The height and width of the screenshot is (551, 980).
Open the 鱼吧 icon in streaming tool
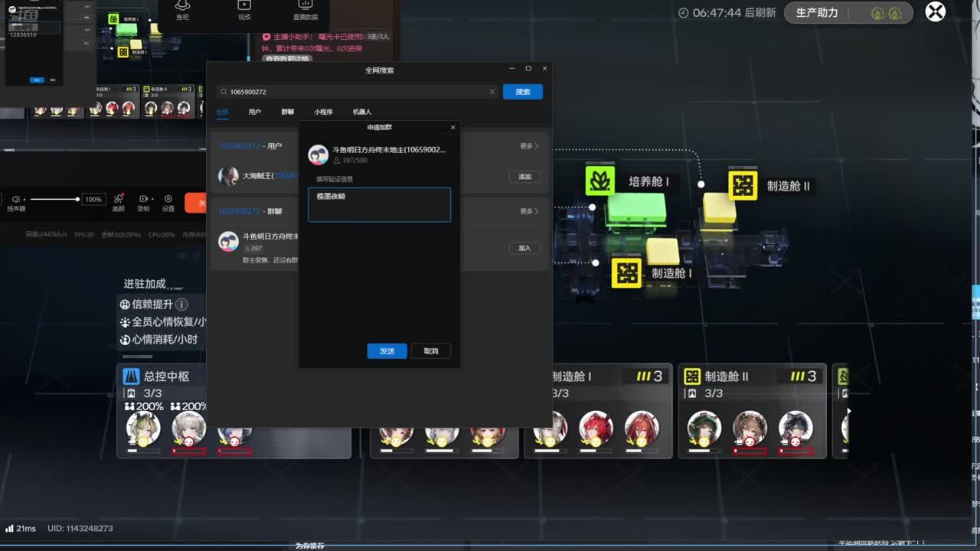[182, 6]
